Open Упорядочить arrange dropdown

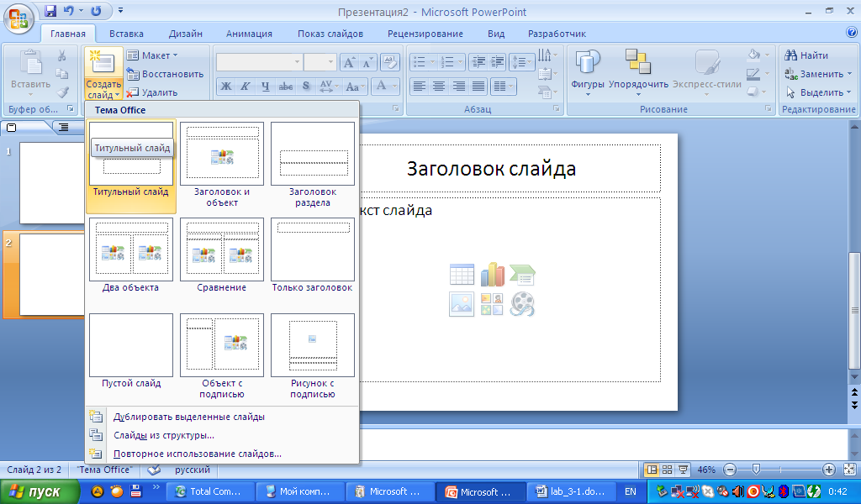pyautogui.click(x=638, y=73)
